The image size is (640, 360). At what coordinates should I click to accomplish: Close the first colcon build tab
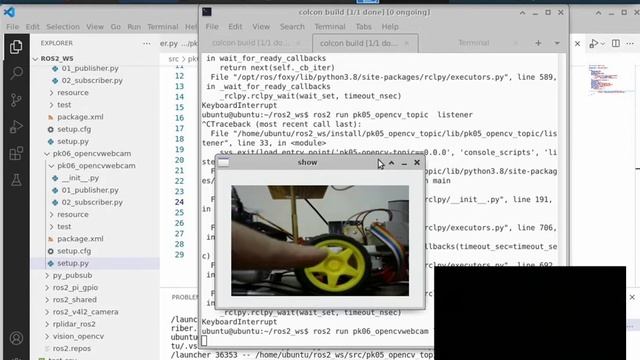coord(298,43)
